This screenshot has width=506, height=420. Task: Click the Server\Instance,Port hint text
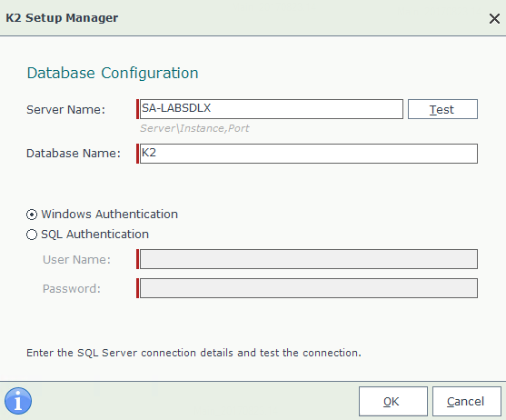194,128
